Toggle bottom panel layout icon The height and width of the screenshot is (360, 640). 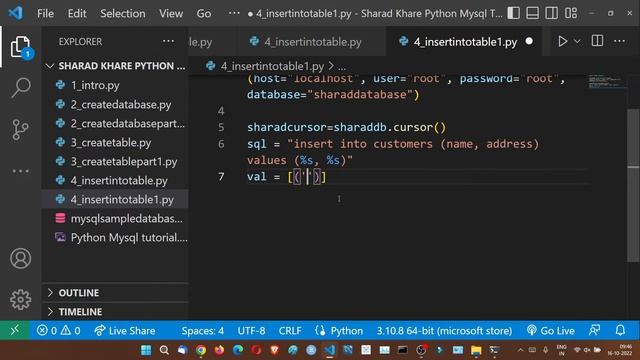click(532, 13)
